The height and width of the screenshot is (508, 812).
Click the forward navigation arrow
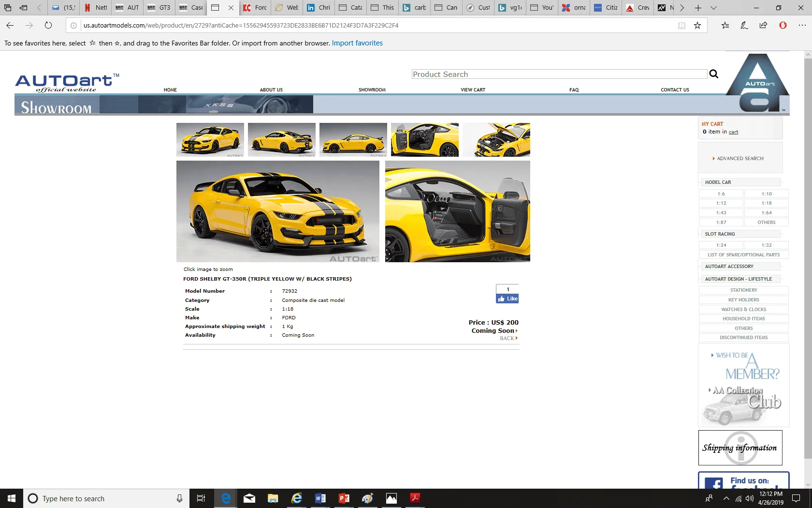click(x=29, y=26)
